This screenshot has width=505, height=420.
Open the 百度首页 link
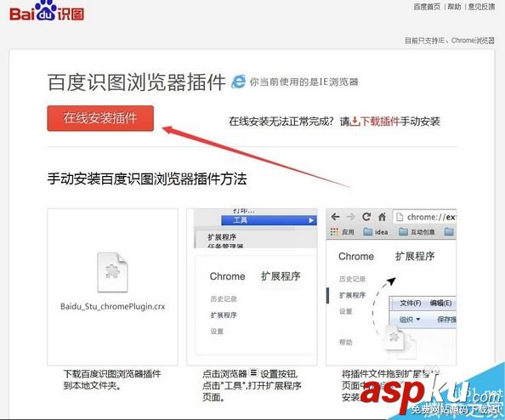pyautogui.click(x=427, y=7)
